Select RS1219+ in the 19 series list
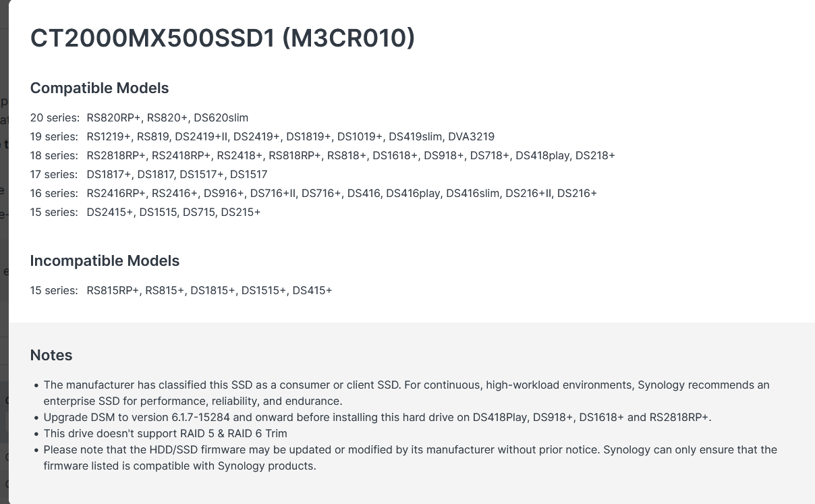 click(x=109, y=136)
